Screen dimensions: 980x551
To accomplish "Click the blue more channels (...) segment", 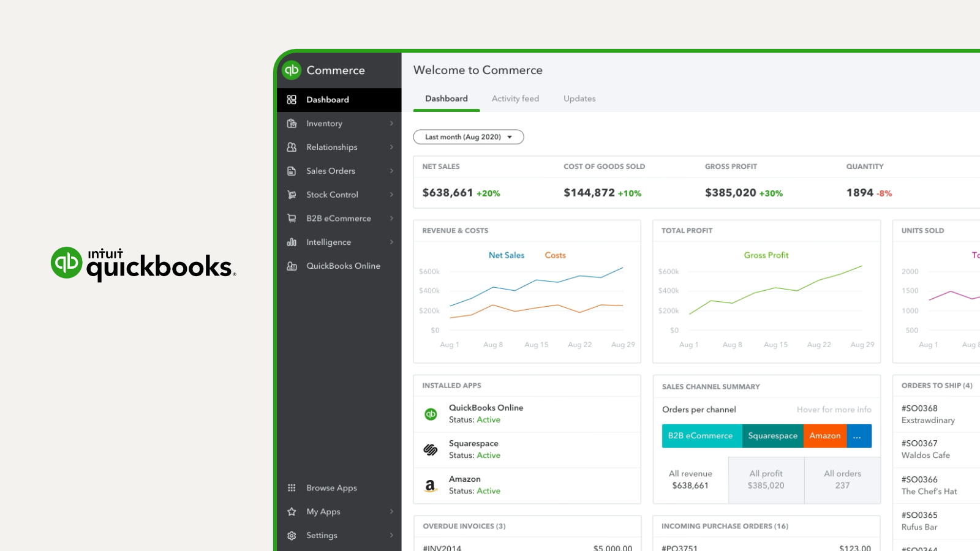I will click(x=859, y=436).
